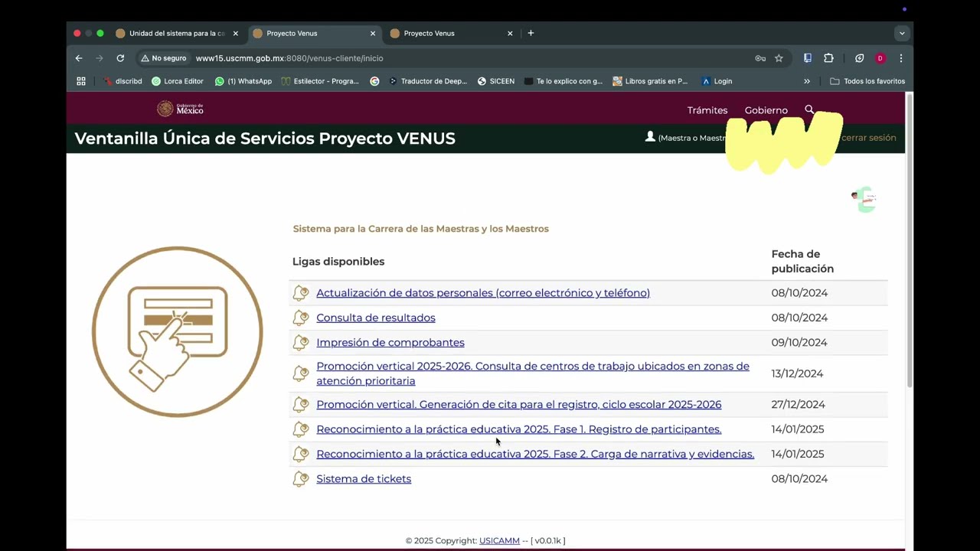Click the Fecha de publicación column header
This screenshot has height=551, width=980.
click(x=802, y=262)
